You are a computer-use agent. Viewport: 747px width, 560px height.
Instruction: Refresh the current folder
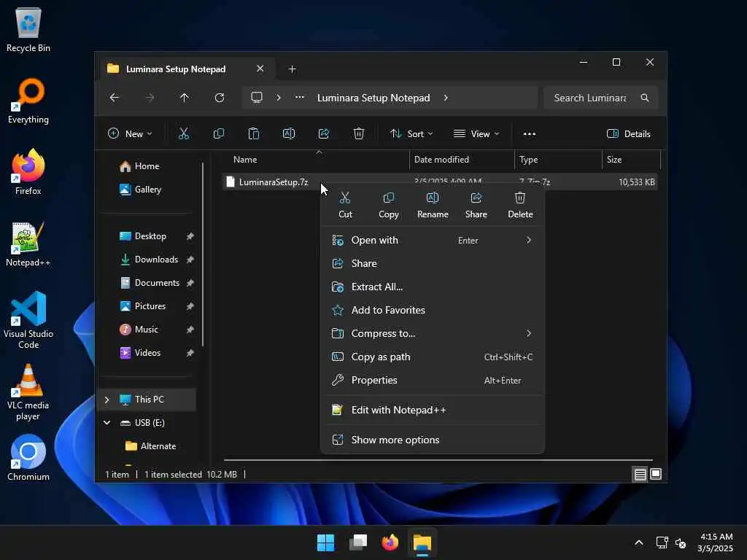[x=219, y=98]
